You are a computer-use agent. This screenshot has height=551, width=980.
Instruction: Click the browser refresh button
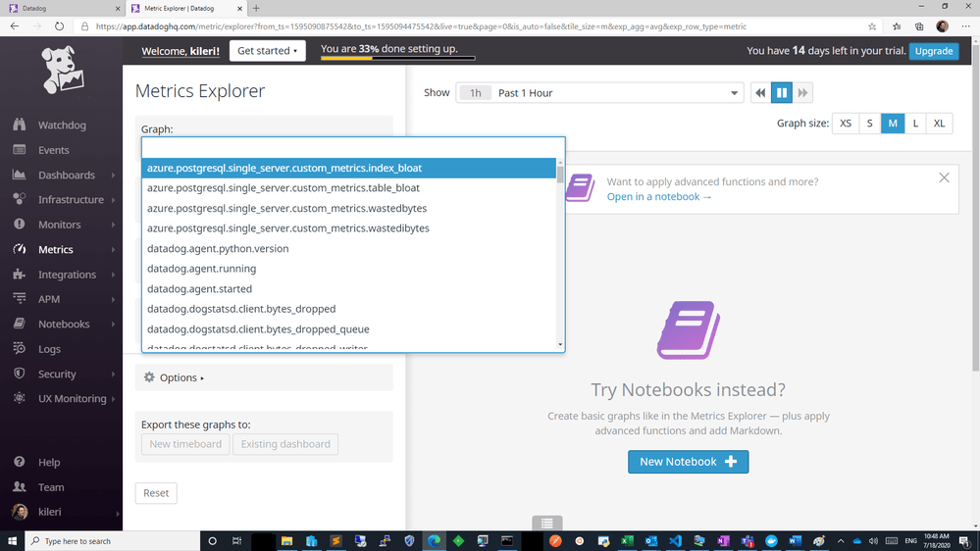pos(59,26)
